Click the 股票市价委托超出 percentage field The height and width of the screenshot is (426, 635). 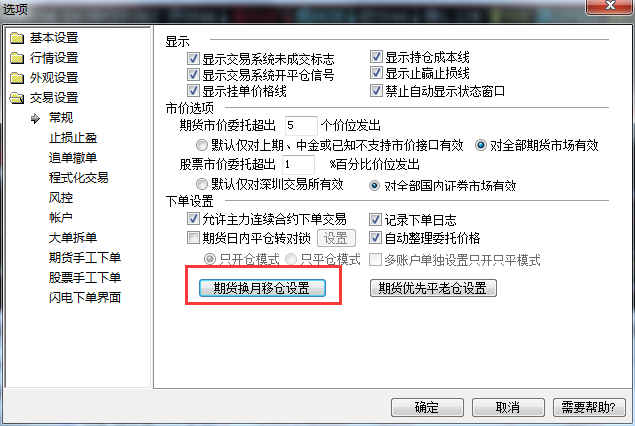tap(298, 164)
